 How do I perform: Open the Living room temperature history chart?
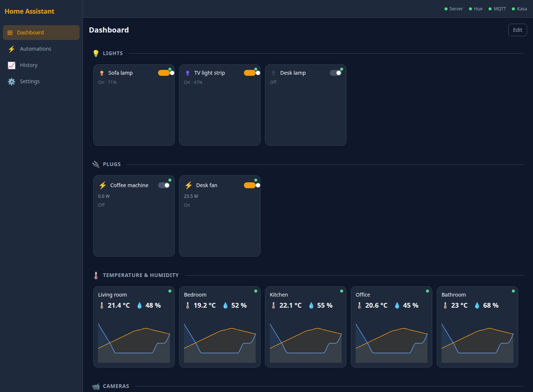coord(134,343)
